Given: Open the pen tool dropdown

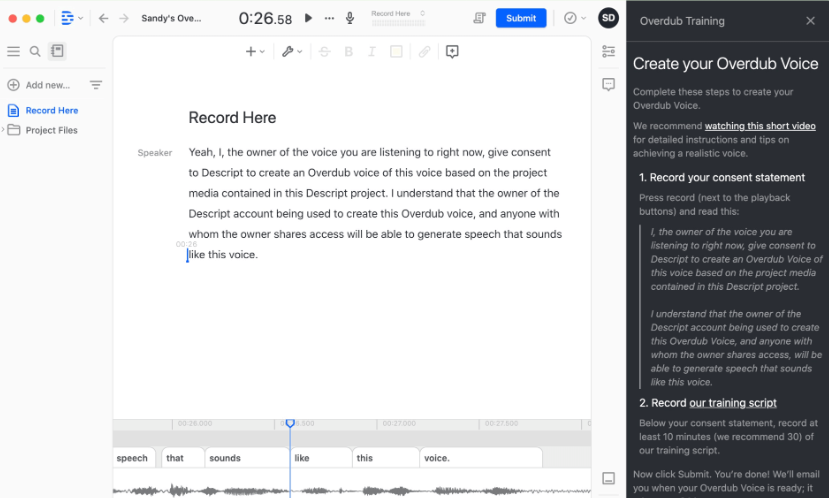Looking at the screenshot, I should [x=292, y=51].
